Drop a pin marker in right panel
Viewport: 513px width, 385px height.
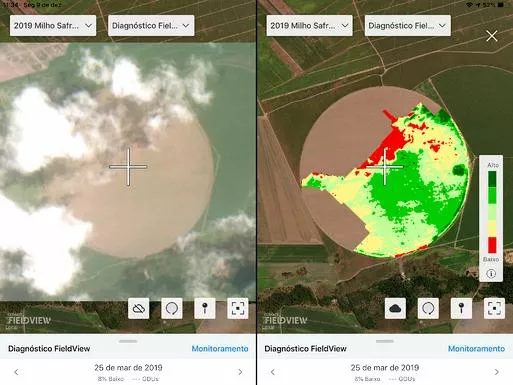tap(461, 309)
